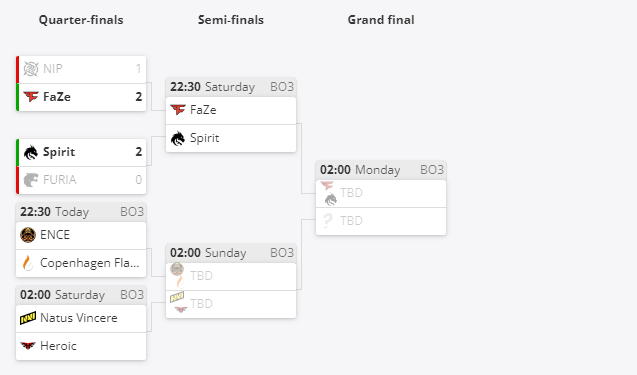The image size is (637, 375).
Task: Click the Heroic team logo
Action: (28, 346)
